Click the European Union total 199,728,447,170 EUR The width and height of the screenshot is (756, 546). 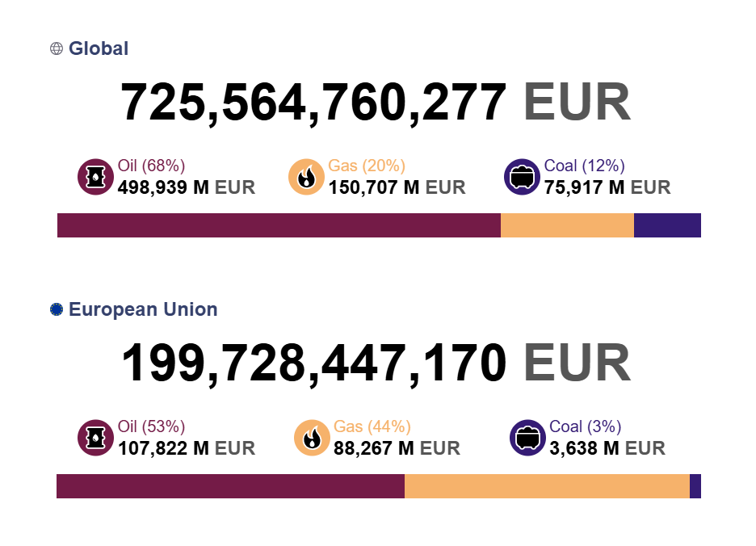[x=376, y=363]
